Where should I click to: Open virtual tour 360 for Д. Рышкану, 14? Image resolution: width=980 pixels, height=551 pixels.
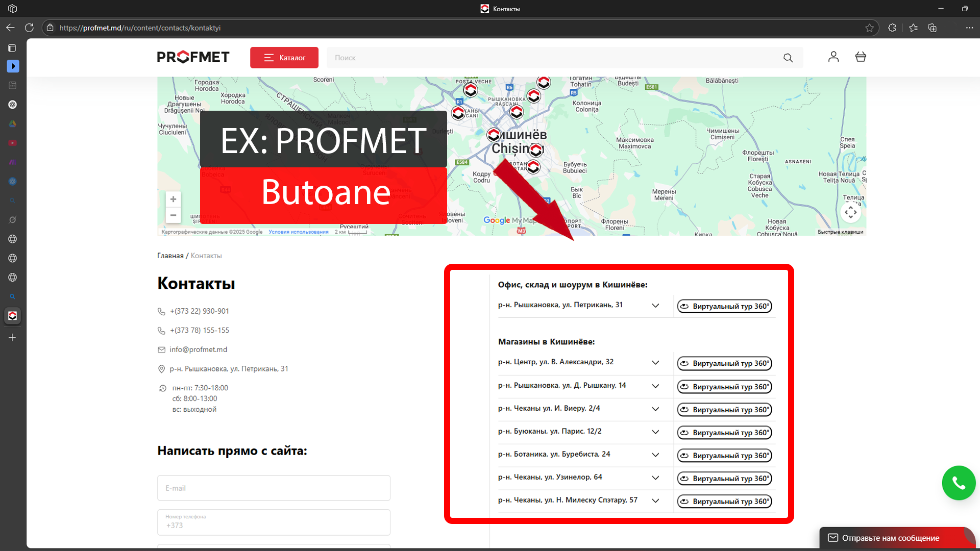tap(724, 387)
